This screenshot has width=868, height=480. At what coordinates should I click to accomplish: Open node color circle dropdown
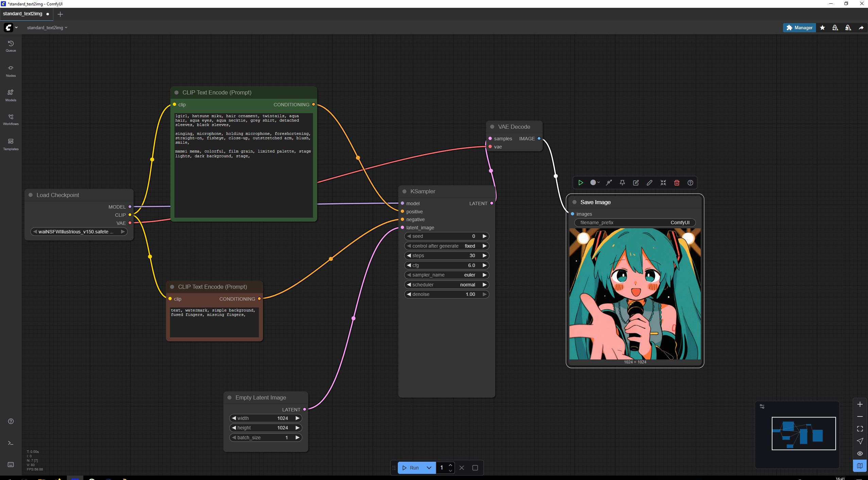click(x=595, y=183)
